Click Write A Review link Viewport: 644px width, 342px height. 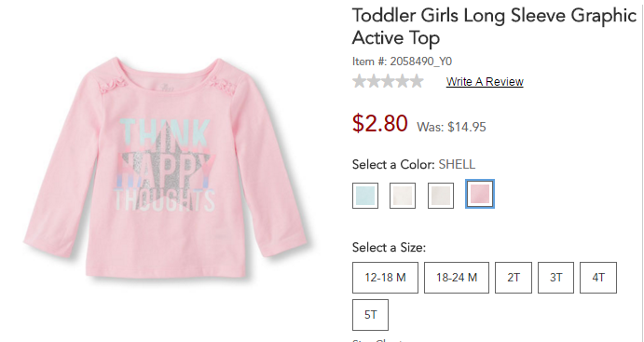click(x=485, y=82)
